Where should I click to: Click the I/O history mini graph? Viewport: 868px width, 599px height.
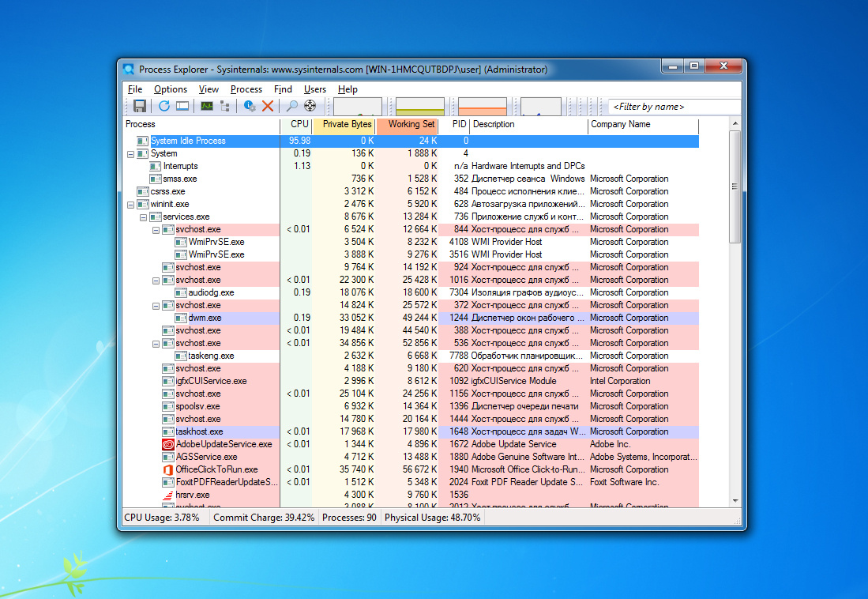pyautogui.click(x=541, y=107)
